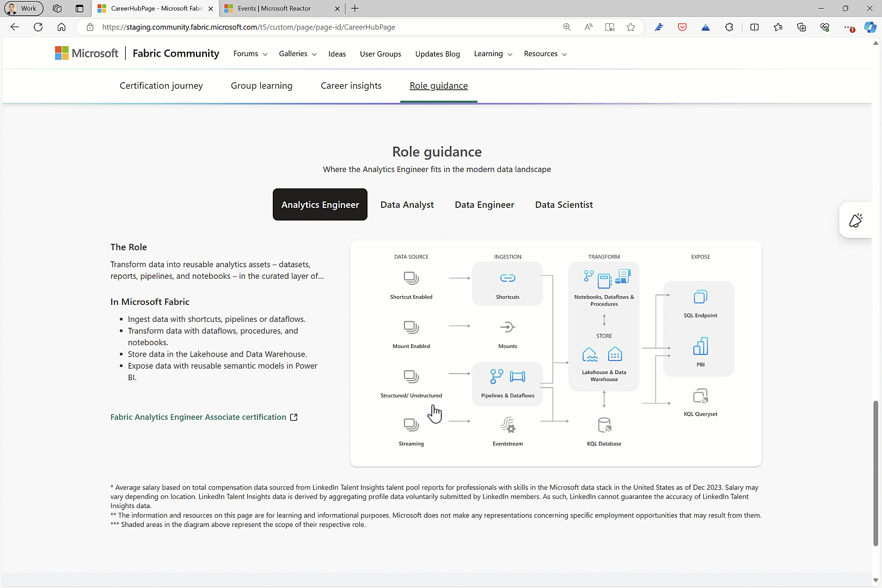The image size is (882, 588).
Task: Click the KQL Queryset icon
Action: 701,396
